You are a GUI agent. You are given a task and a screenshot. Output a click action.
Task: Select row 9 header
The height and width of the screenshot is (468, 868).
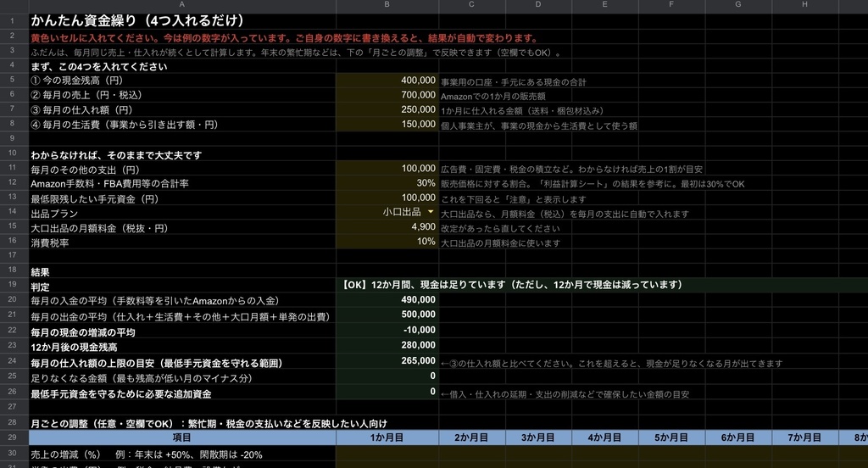click(14, 138)
